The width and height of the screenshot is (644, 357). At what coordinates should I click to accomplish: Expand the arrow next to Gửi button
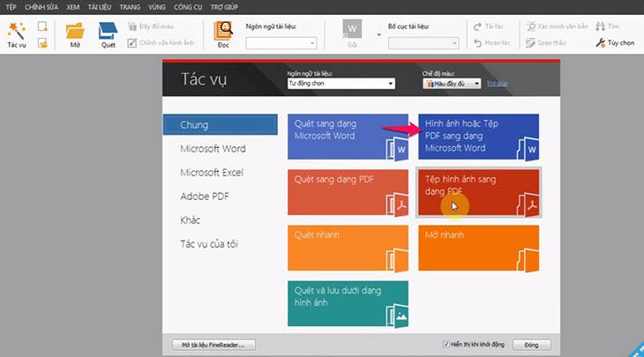(378, 35)
